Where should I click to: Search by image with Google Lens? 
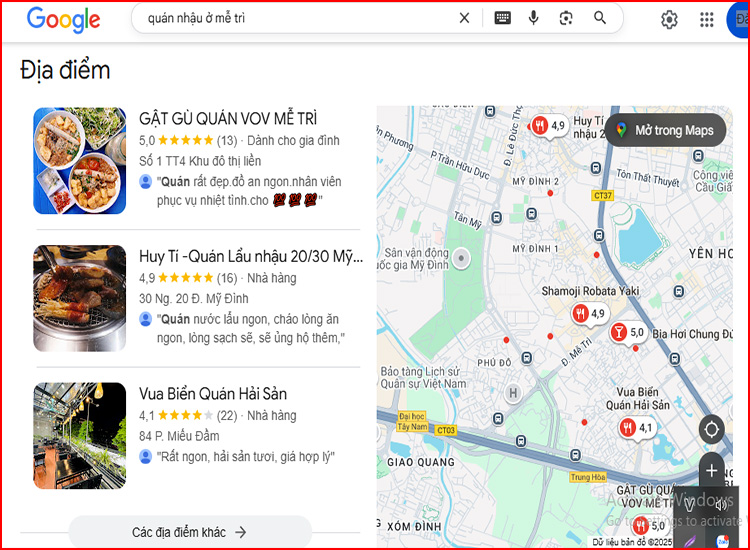tap(566, 18)
